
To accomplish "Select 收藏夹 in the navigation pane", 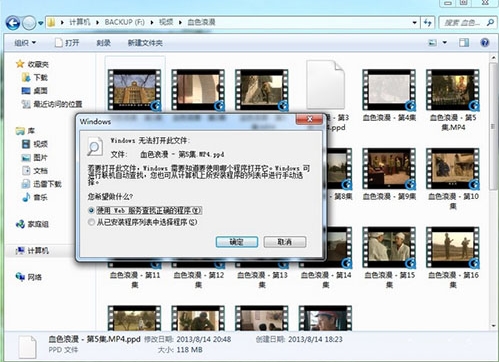I will [x=33, y=64].
